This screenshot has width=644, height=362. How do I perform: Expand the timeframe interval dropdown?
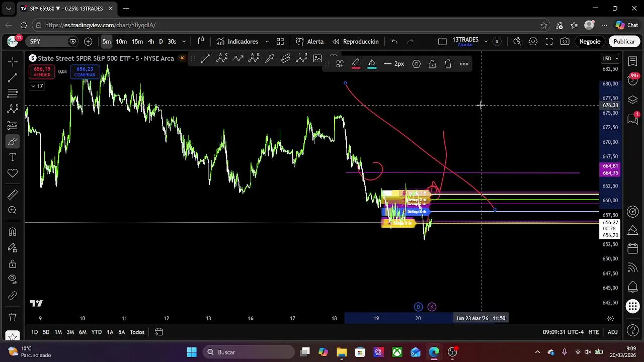click(184, 42)
